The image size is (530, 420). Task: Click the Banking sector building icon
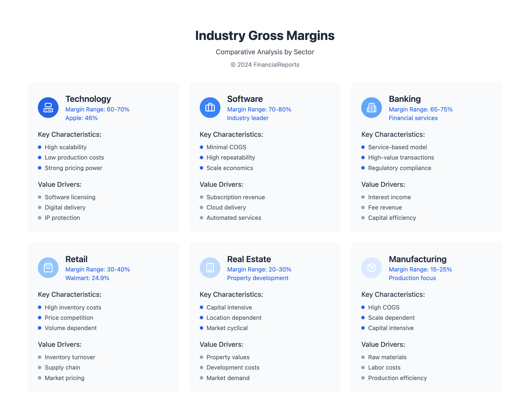[371, 107]
